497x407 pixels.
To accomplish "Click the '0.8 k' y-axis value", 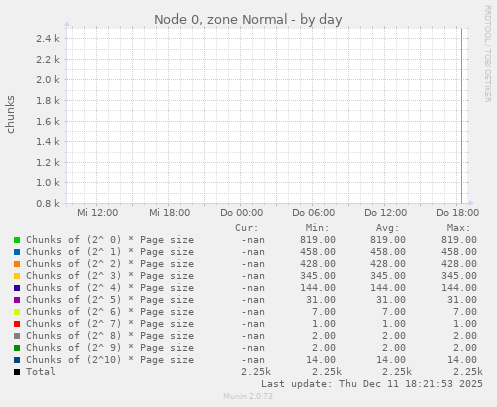I will (48, 203).
